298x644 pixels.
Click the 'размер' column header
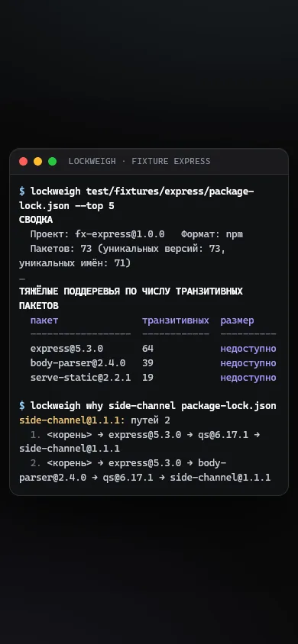pos(237,320)
